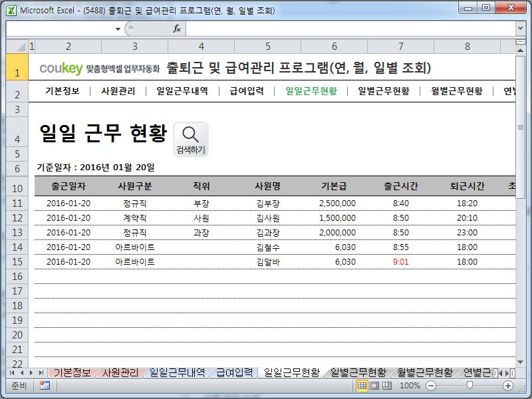Switch to Page Layout view icon
This screenshot has width=532, height=399.
374,386
